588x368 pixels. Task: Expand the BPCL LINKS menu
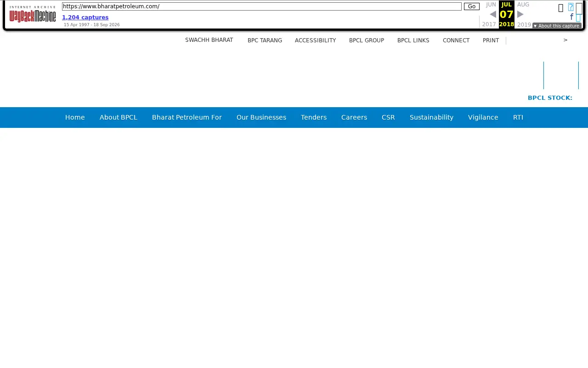coord(413,40)
